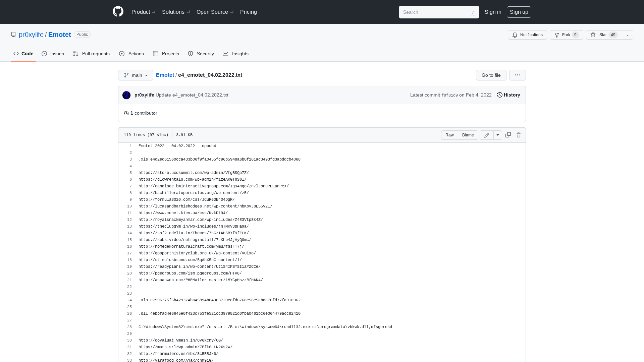Click the Notifications button

527,35
